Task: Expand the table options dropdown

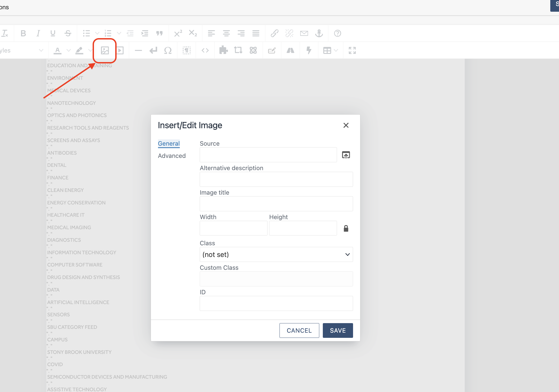Action: (x=336, y=50)
